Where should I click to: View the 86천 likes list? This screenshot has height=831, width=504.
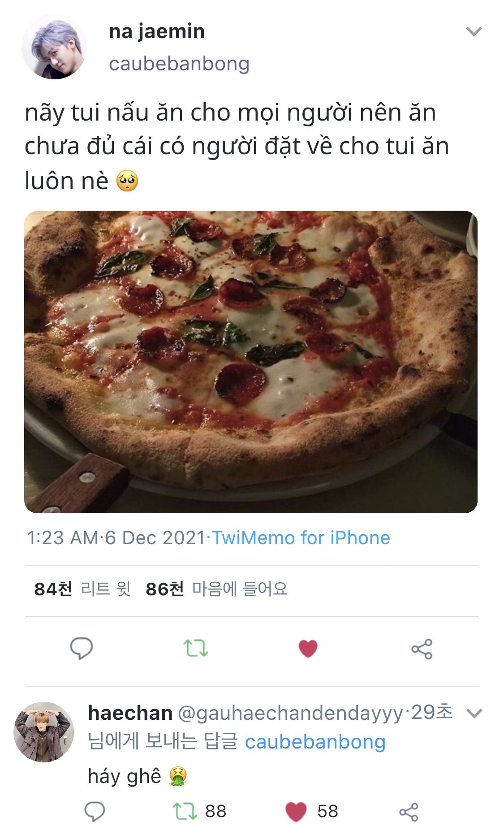pyautogui.click(x=216, y=589)
